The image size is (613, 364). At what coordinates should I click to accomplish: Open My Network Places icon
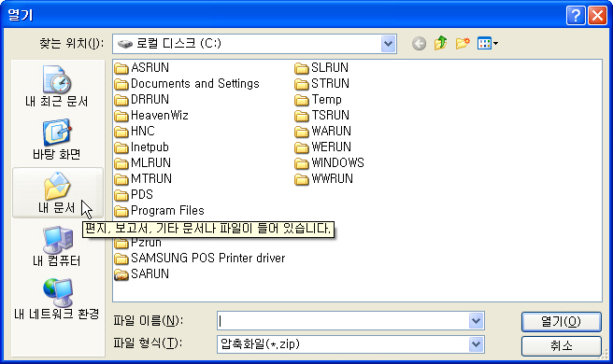tap(57, 299)
